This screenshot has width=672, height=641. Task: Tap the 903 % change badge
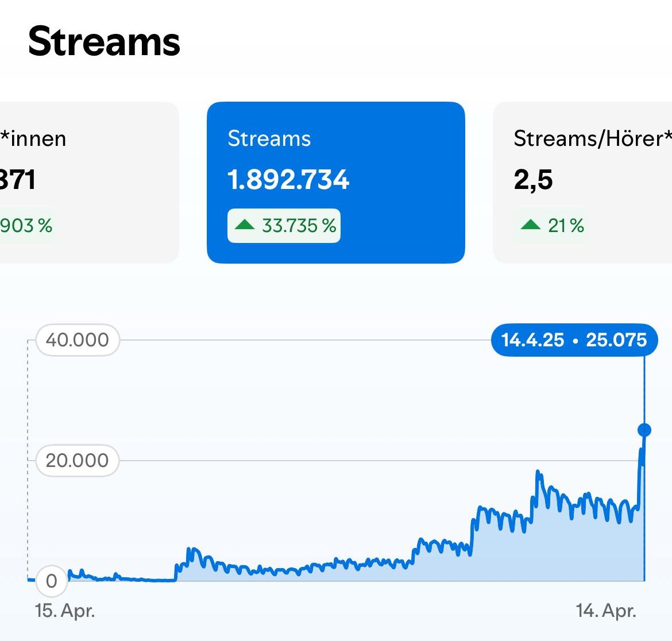[x=26, y=226]
